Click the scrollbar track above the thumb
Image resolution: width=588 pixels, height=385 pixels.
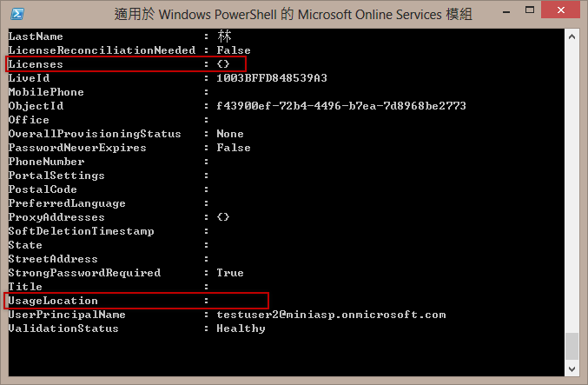click(x=571, y=188)
